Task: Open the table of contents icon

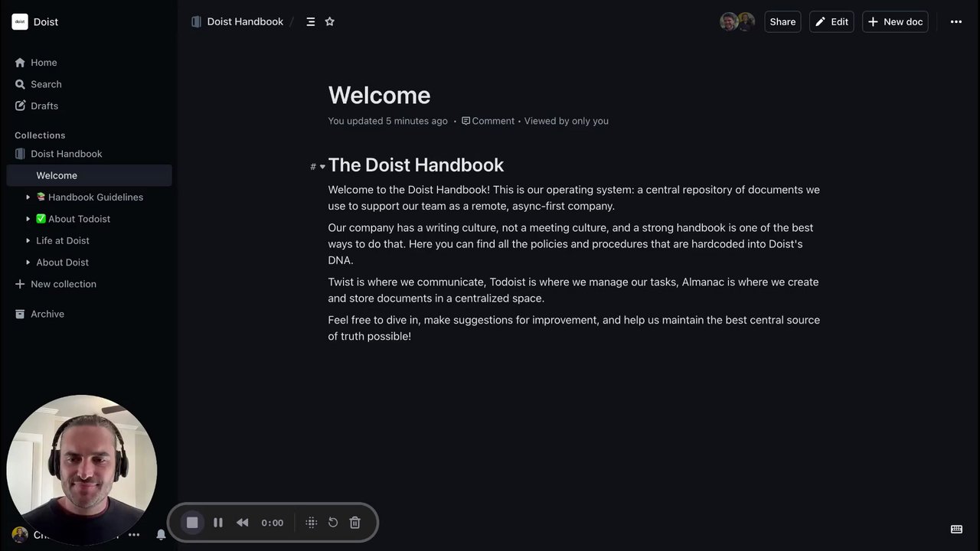Action: (310, 21)
